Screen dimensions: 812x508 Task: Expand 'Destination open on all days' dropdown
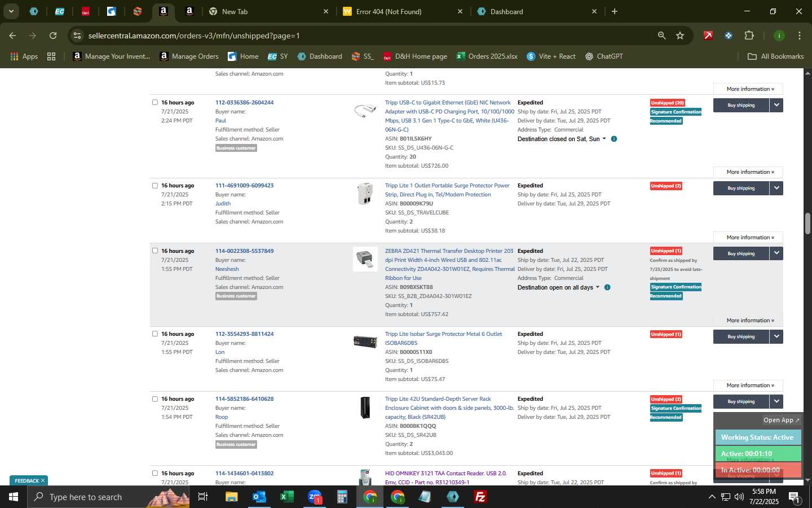coord(558,287)
